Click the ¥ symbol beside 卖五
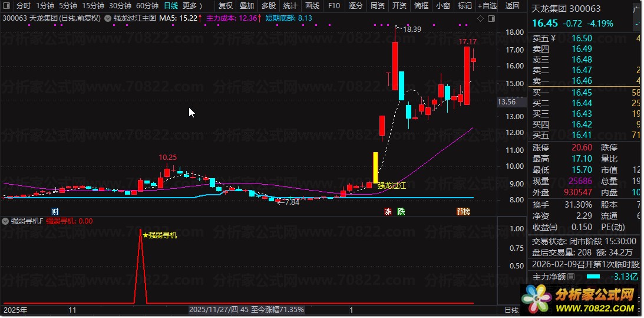644x318 pixels. (553, 38)
